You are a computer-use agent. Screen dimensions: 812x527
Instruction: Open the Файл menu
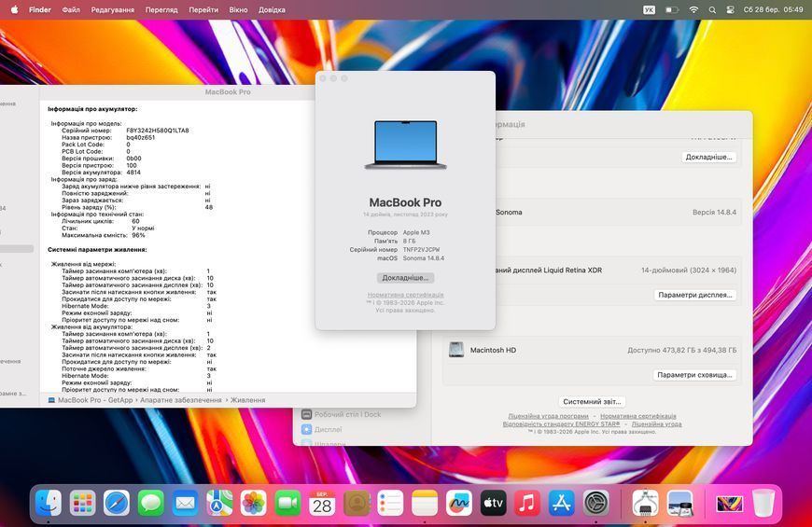[x=71, y=9]
